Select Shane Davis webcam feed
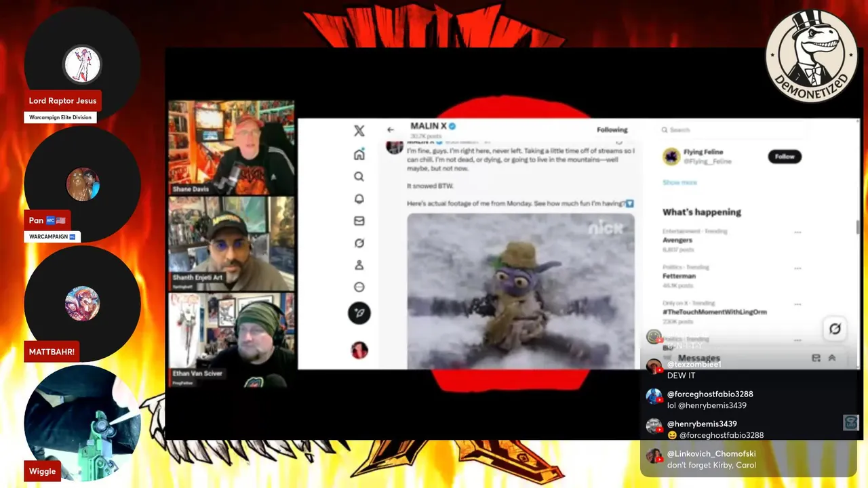Screen dimensions: 868x488 (x=231, y=148)
